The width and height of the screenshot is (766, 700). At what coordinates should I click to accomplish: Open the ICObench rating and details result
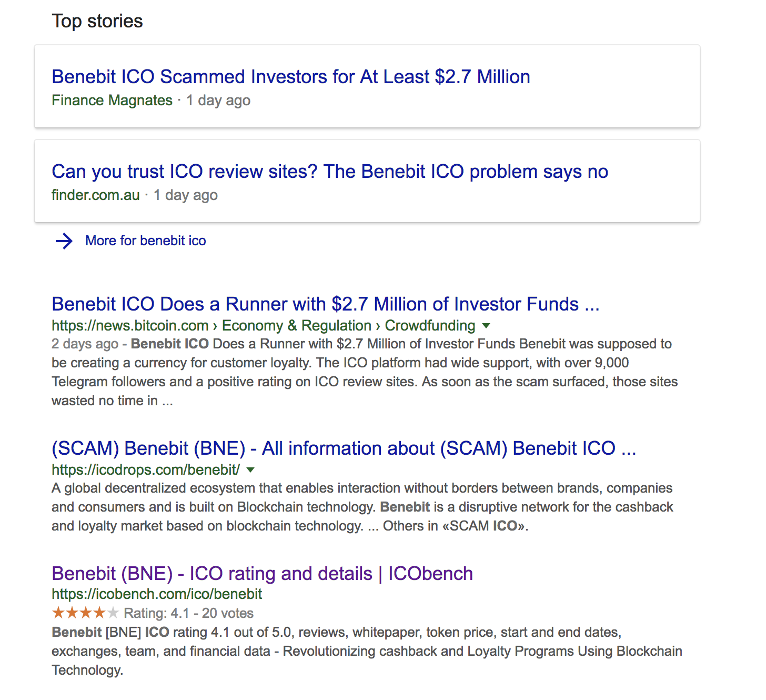pyautogui.click(x=262, y=574)
